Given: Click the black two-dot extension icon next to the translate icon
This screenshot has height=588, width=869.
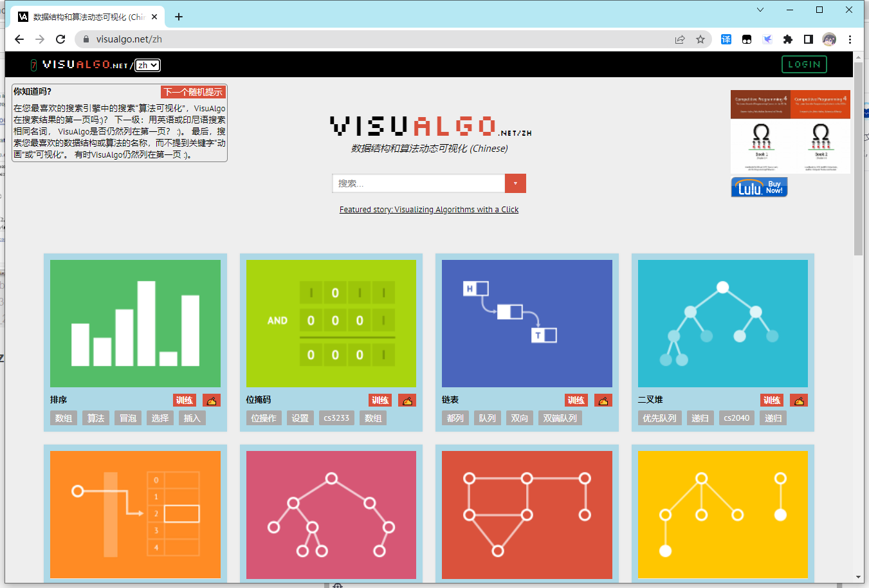Looking at the screenshot, I should 747,39.
